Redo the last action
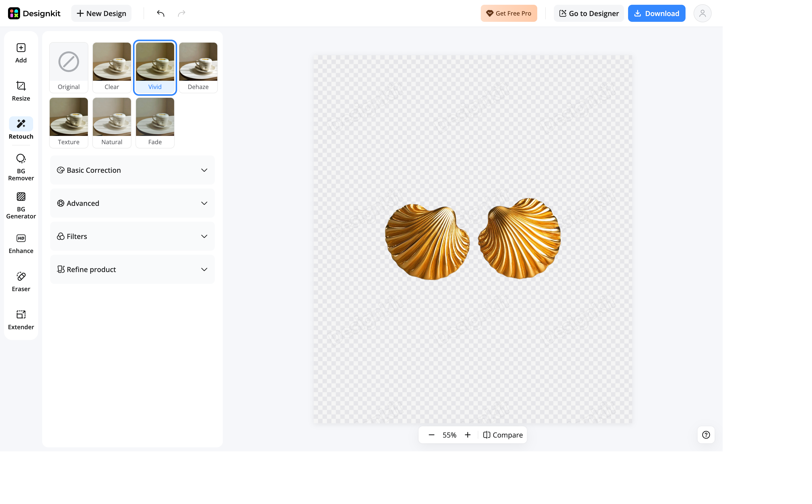This screenshot has height=504, width=812. 182,13
